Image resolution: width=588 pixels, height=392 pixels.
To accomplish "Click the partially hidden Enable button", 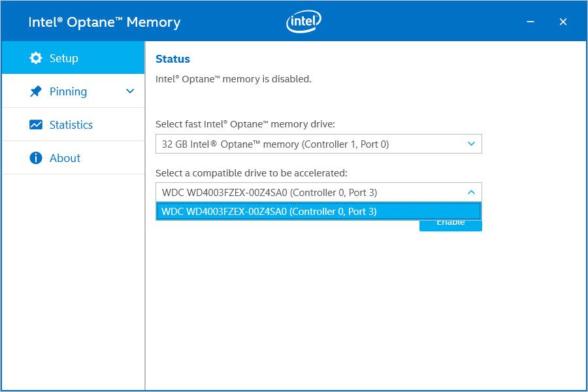I will coord(450,225).
